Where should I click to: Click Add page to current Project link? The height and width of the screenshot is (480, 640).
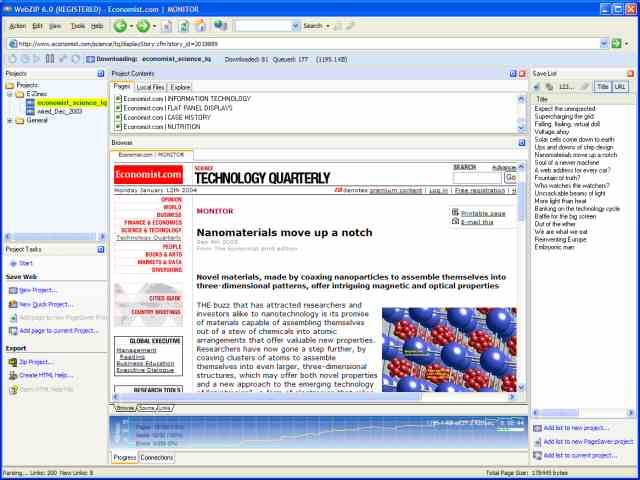point(59,331)
